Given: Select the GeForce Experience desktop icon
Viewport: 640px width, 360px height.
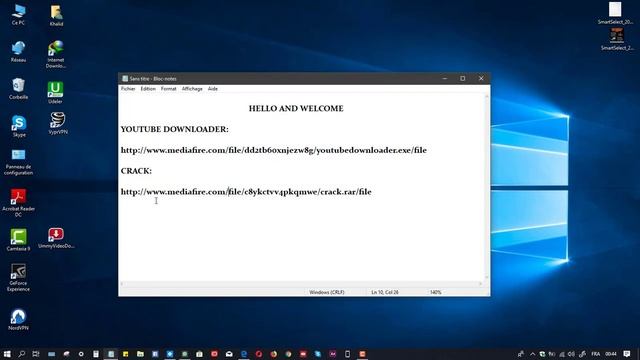Looking at the screenshot, I should [x=18, y=277].
